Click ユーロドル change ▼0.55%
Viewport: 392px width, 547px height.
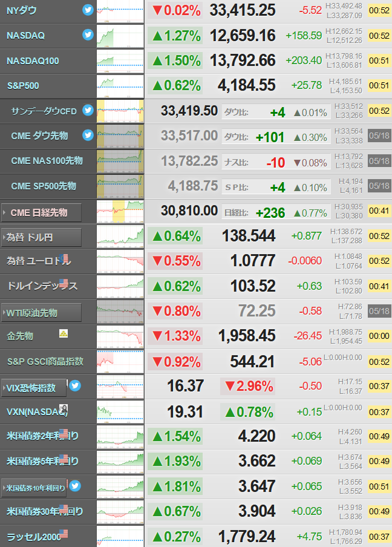tap(175, 261)
